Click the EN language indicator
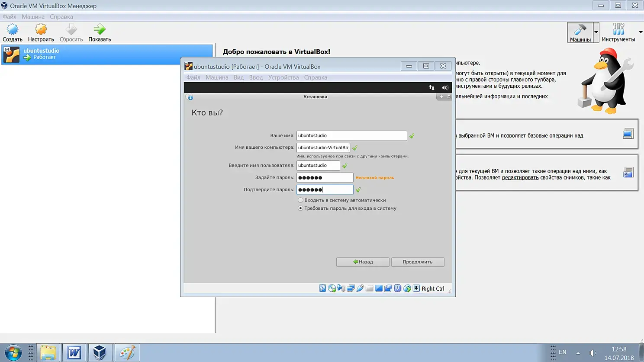This screenshot has width=644, height=362. tap(563, 352)
